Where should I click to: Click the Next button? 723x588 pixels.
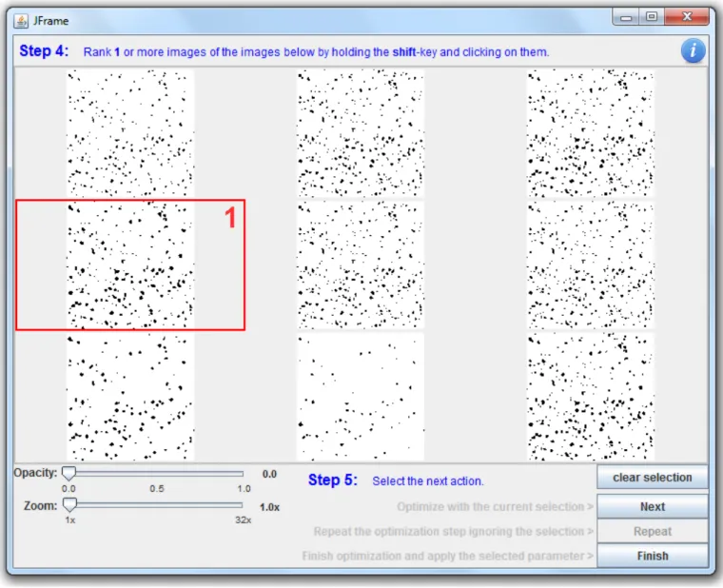[652, 507]
